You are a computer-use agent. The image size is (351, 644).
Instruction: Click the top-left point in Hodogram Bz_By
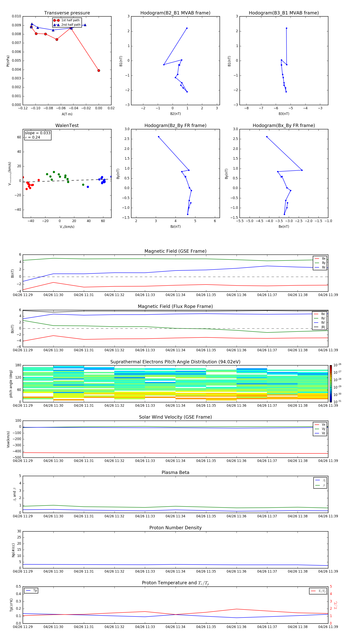point(159,137)
